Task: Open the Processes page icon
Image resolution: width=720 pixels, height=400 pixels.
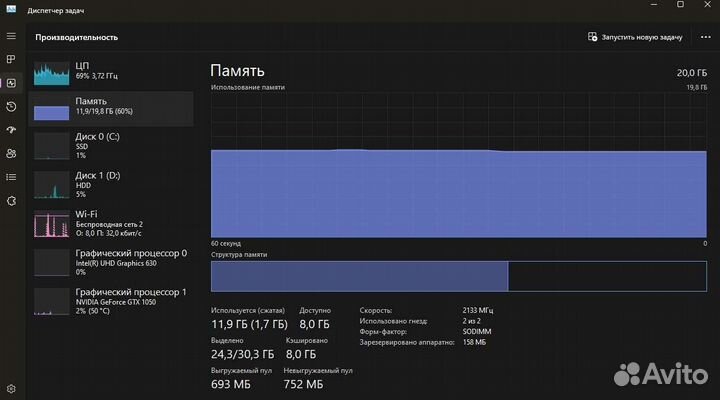Action: pyautogui.click(x=11, y=60)
